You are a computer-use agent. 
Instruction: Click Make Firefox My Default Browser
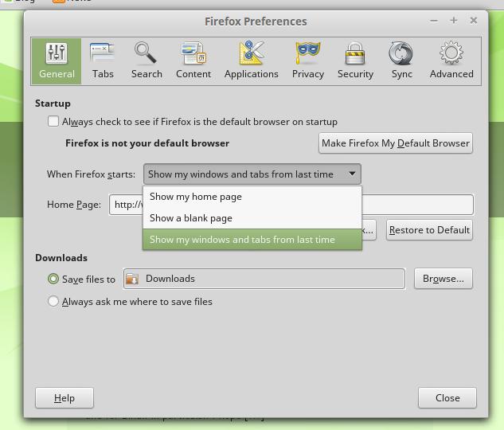point(395,143)
